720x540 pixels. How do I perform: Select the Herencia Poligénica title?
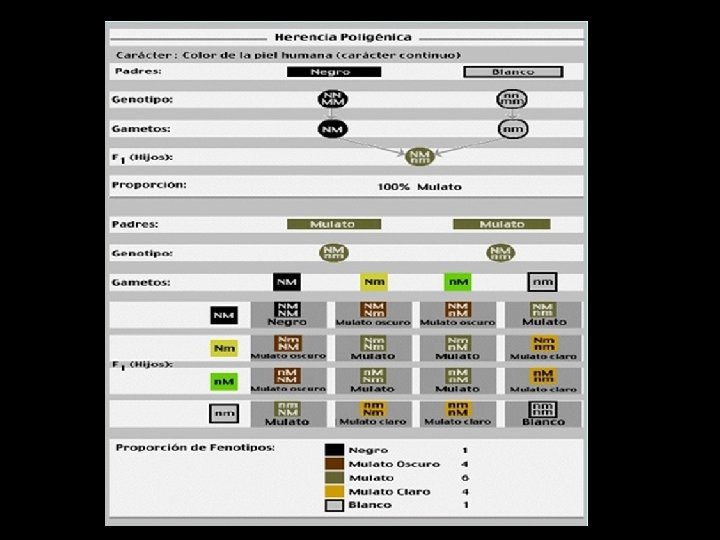tap(343, 37)
